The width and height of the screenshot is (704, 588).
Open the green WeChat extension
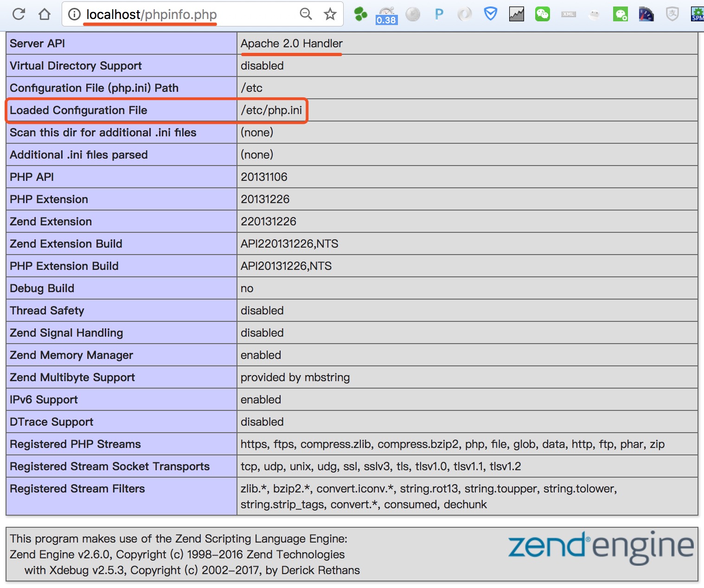pos(543,14)
